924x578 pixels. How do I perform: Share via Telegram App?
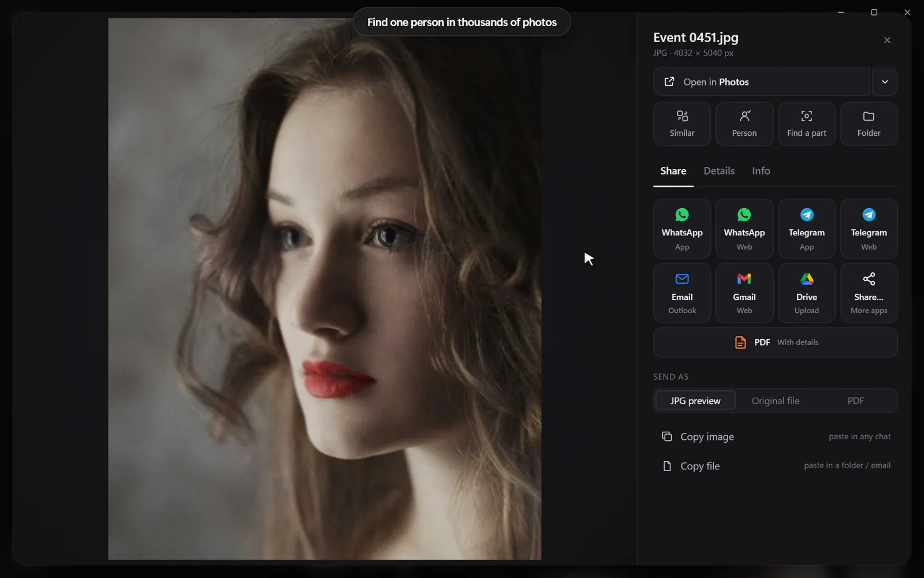coord(806,228)
